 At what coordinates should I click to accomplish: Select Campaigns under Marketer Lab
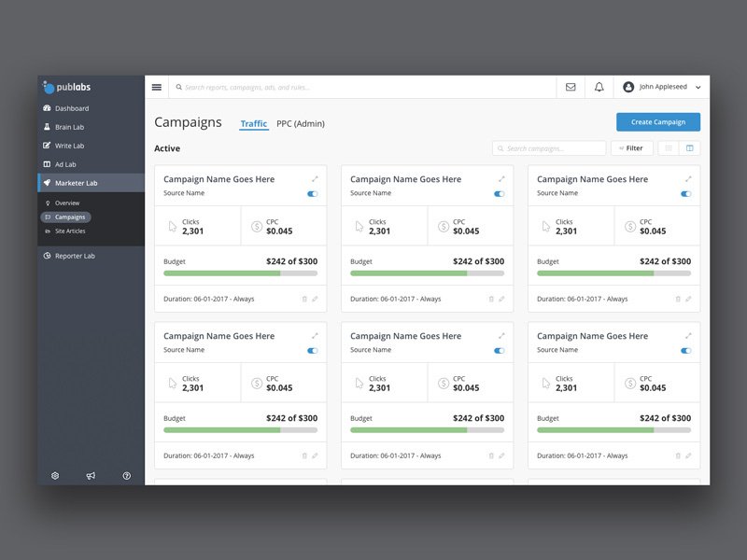point(65,217)
